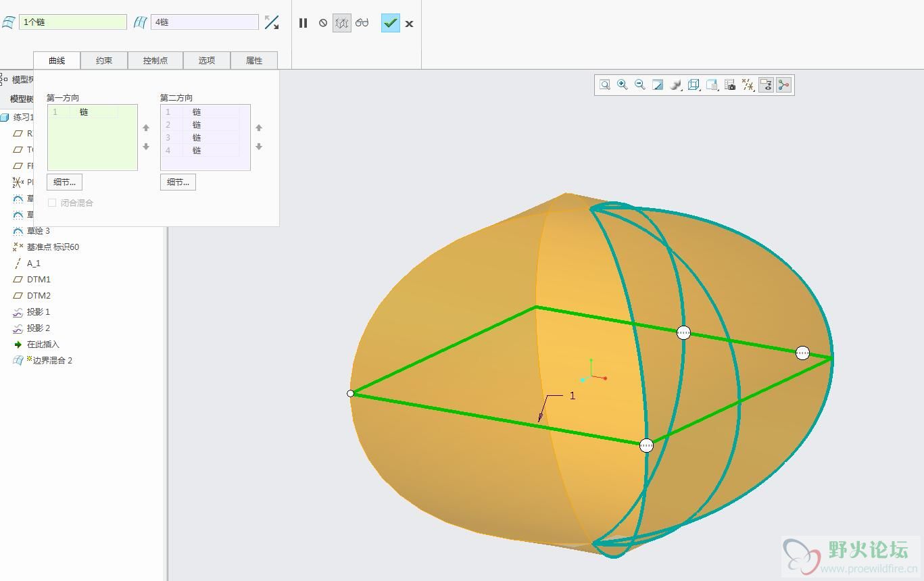Move first direction chain up
The image size is (924, 581).
[146, 128]
